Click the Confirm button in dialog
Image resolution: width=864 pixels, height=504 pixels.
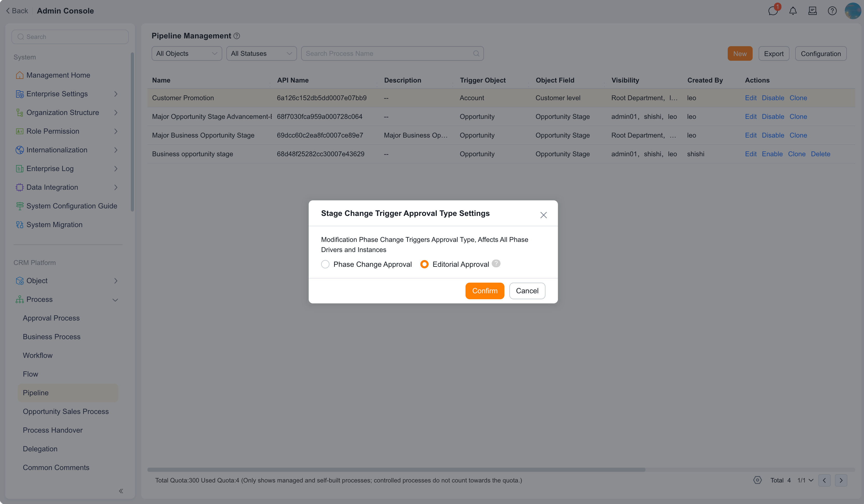point(485,291)
